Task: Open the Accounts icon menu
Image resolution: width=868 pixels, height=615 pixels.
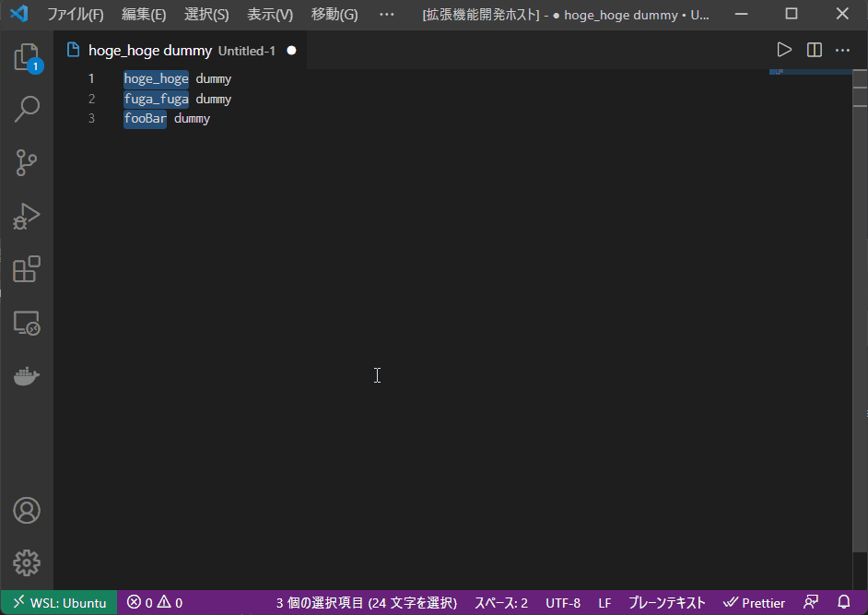Action: [26, 510]
